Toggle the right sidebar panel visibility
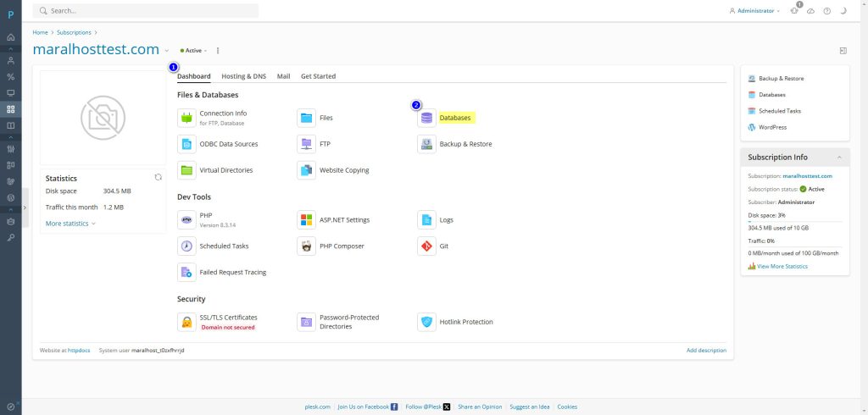868x415 pixels. pyautogui.click(x=843, y=50)
